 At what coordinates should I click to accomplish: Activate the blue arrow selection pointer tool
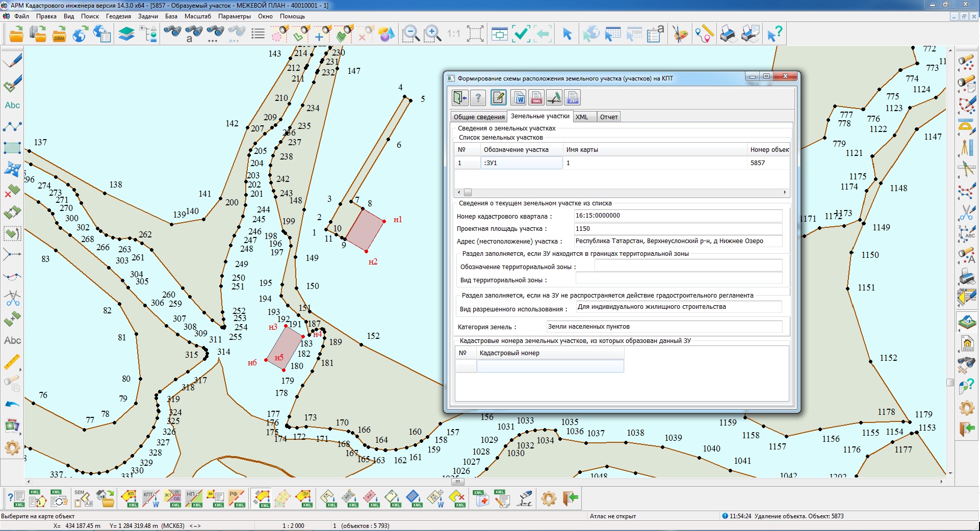click(x=567, y=35)
